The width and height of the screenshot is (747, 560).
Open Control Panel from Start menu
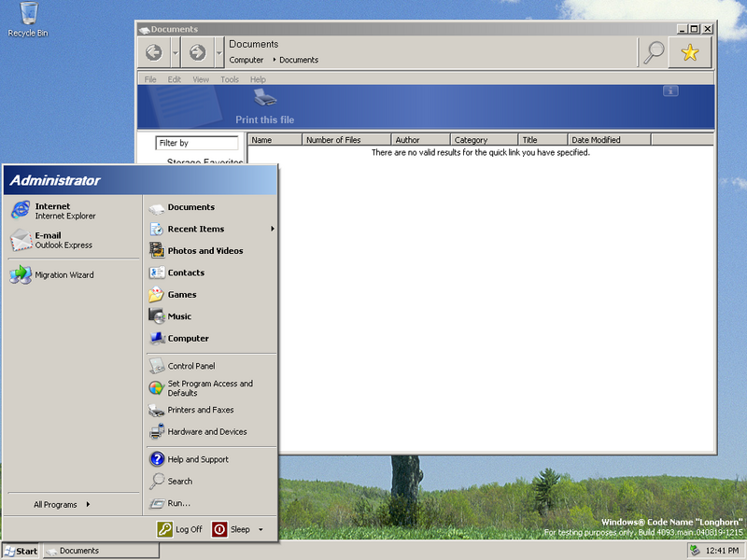tap(190, 366)
